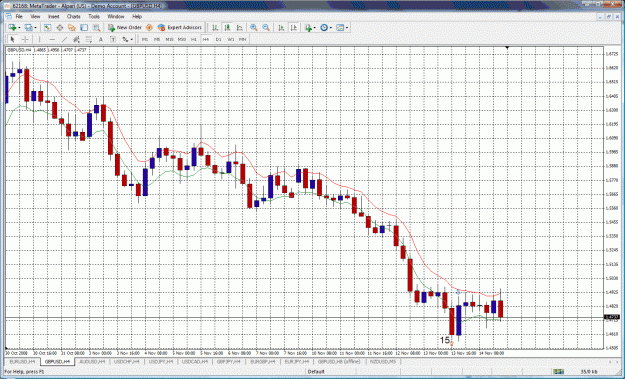Viewport: 625px width, 379px height.
Task: Open the Tools menu
Action: point(94,17)
